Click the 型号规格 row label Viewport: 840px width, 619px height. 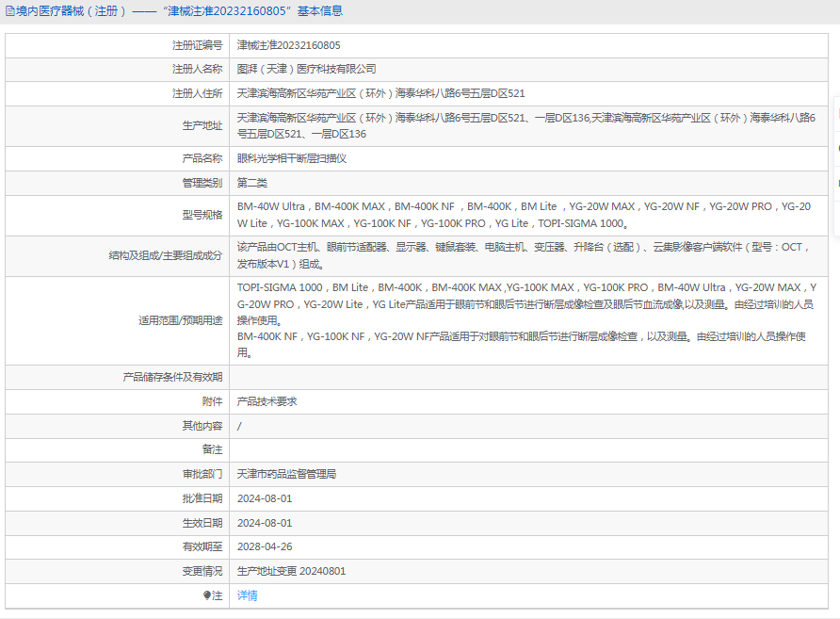(x=202, y=215)
